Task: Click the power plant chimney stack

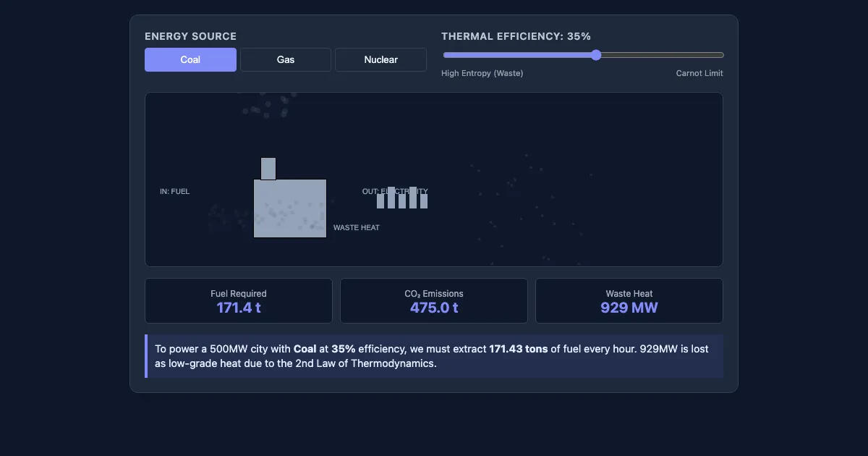Action: pos(268,168)
